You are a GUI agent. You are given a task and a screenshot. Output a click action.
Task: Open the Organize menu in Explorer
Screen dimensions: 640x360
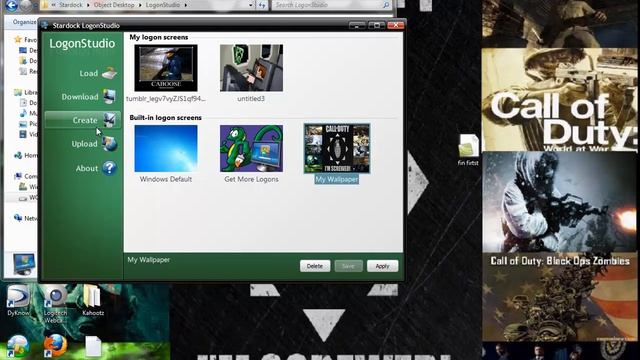[x=24, y=22]
